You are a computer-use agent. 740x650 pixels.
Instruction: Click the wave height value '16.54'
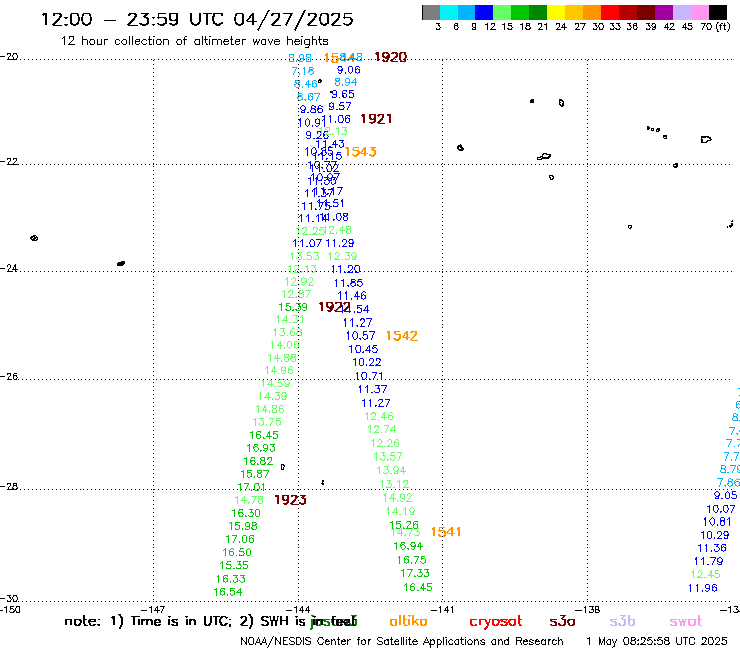228,592
